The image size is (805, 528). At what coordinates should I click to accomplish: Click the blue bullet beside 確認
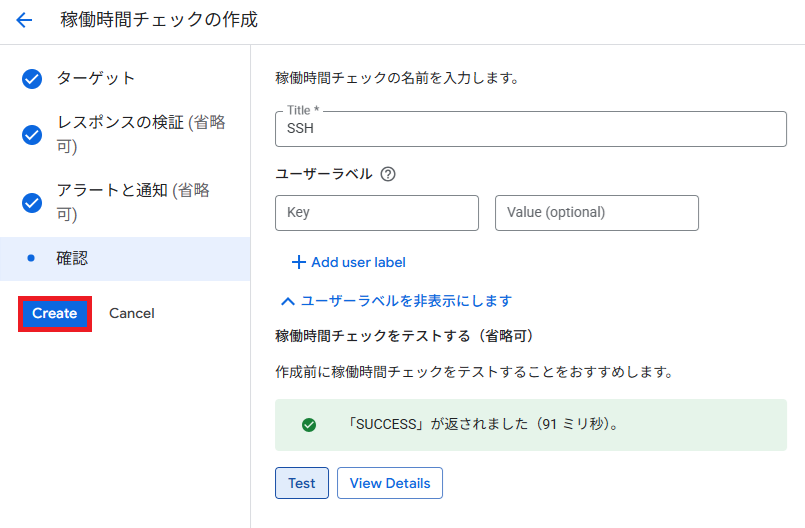point(32,258)
